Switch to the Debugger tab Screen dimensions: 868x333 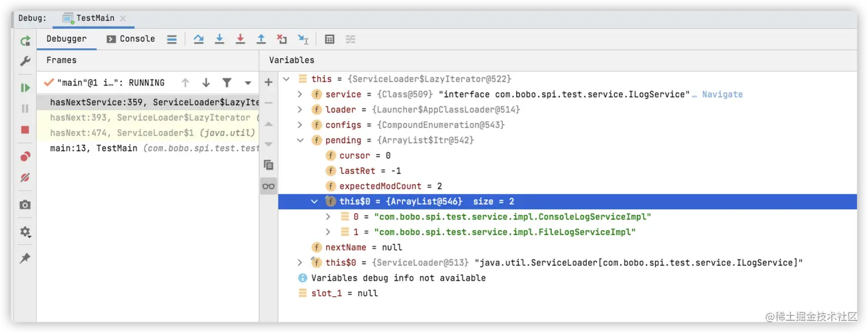coord(67,39)
